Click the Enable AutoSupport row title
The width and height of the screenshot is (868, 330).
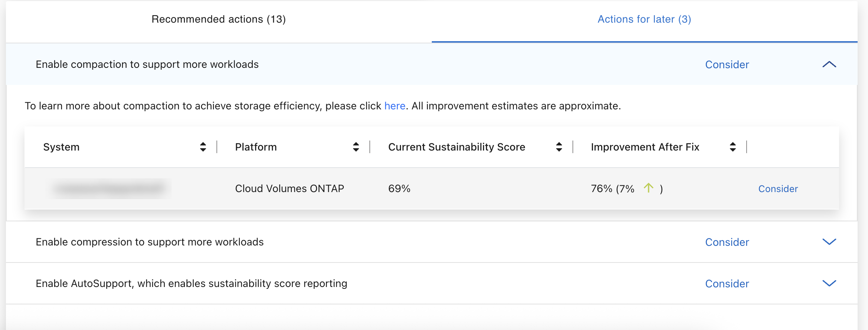tap(191, 284)
